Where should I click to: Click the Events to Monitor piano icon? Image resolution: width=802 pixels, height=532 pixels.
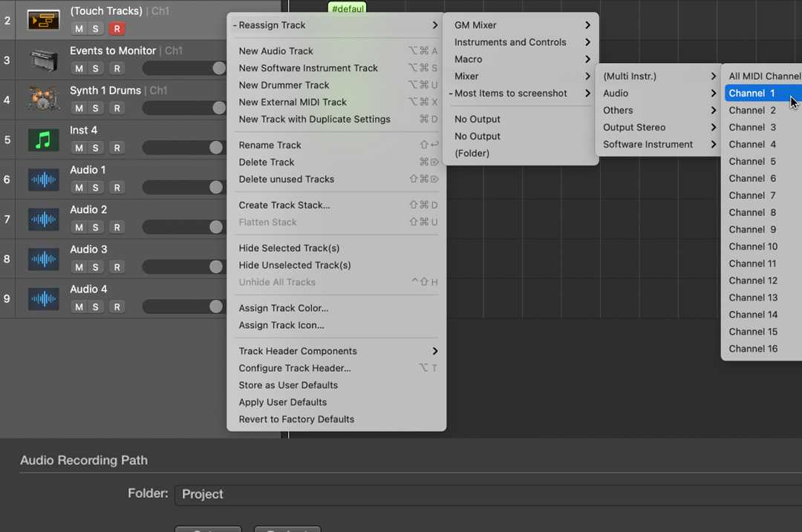[x=43, y=60]
